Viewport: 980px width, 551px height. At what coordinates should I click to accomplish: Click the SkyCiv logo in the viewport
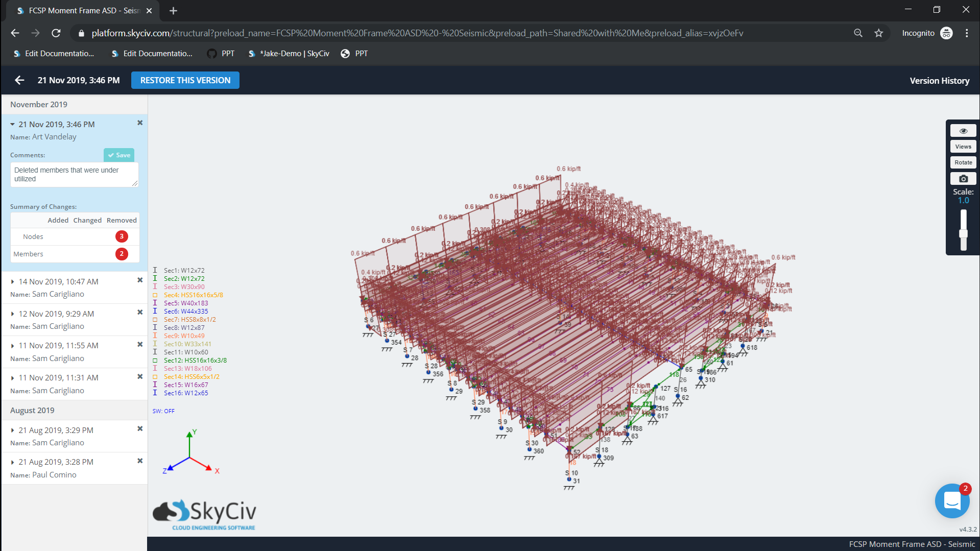pyautogui.click(x=203, y=513)
